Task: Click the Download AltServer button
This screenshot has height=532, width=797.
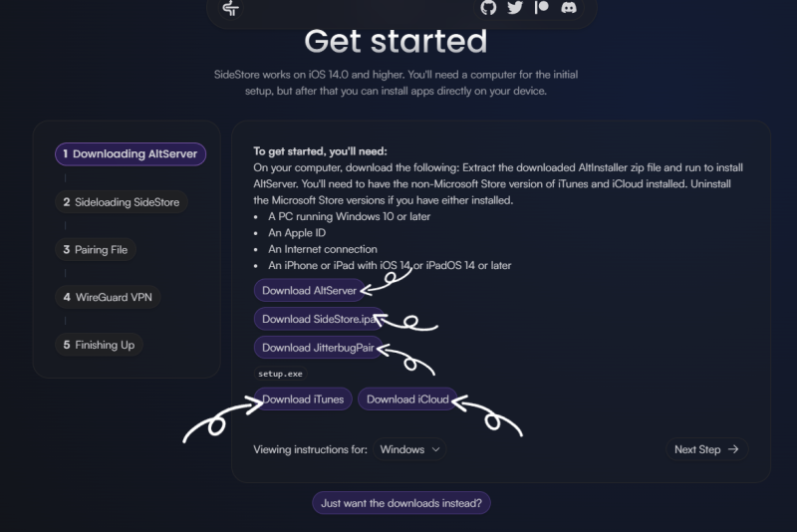Action: [x=308, y=291]
